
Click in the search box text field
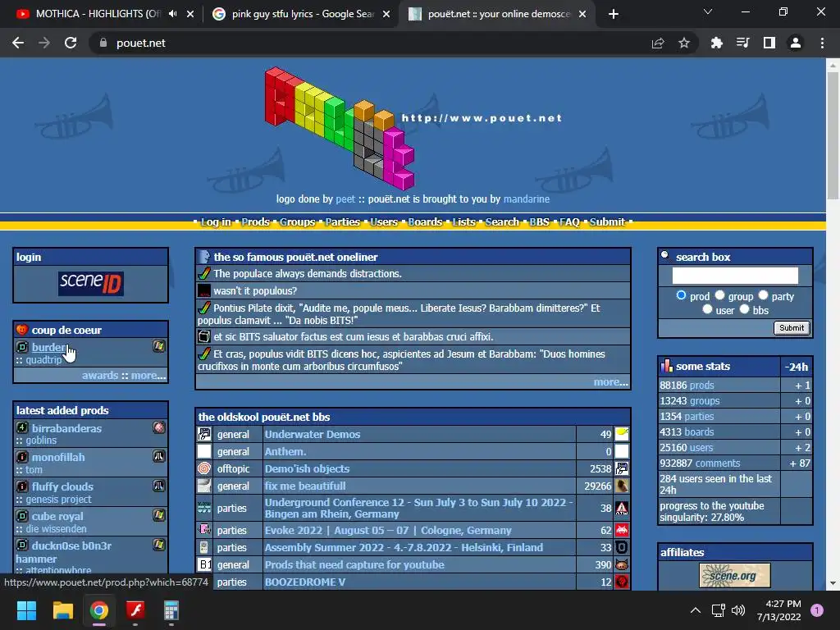(x=735, y=276)
